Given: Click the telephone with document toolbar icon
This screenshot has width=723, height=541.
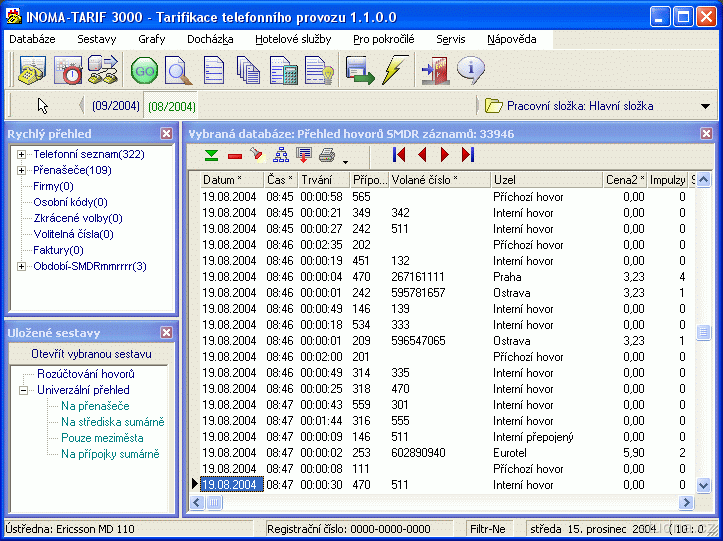Looking at the screenshot, I should [32, 70].
